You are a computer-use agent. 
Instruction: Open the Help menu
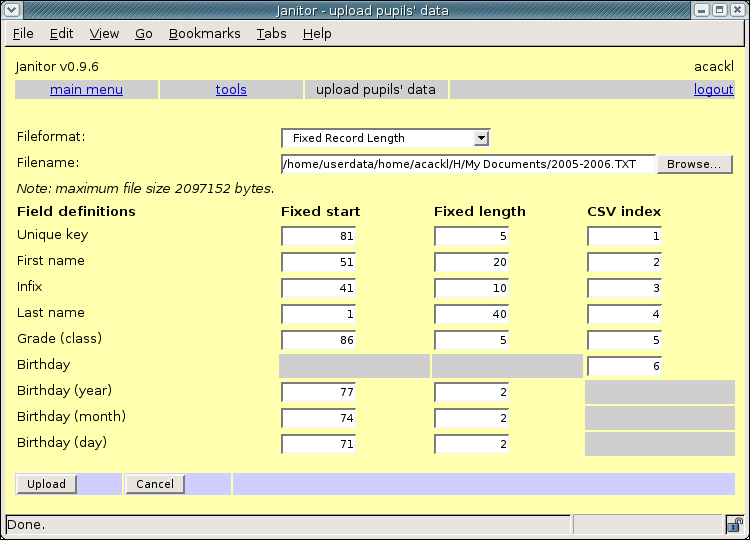coord(317,33)
